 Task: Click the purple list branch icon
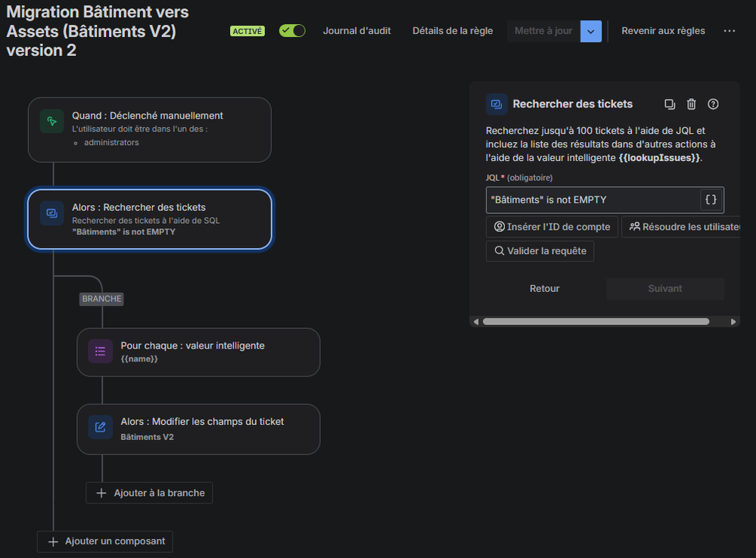click(x=101, y=352)
